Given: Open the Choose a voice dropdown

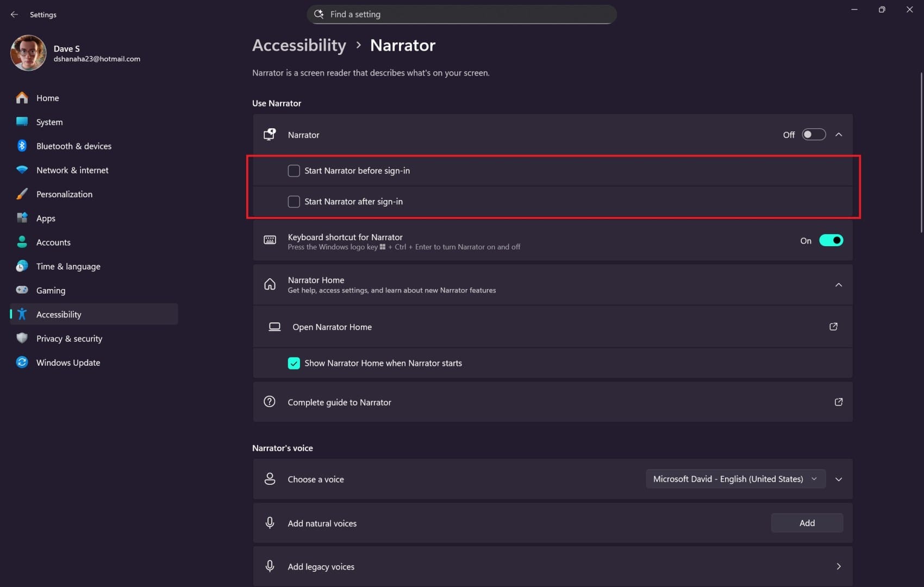Looking at the screenshot, I should [x=735, y=479].
